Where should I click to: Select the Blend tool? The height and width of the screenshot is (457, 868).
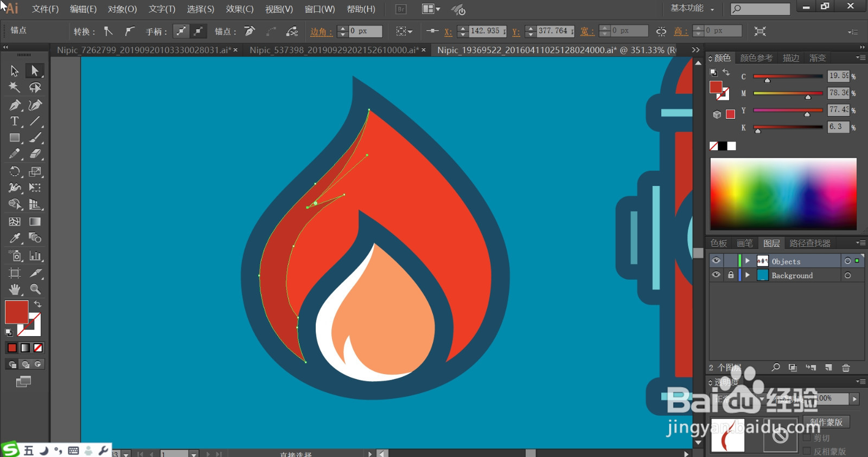[35, 238]
